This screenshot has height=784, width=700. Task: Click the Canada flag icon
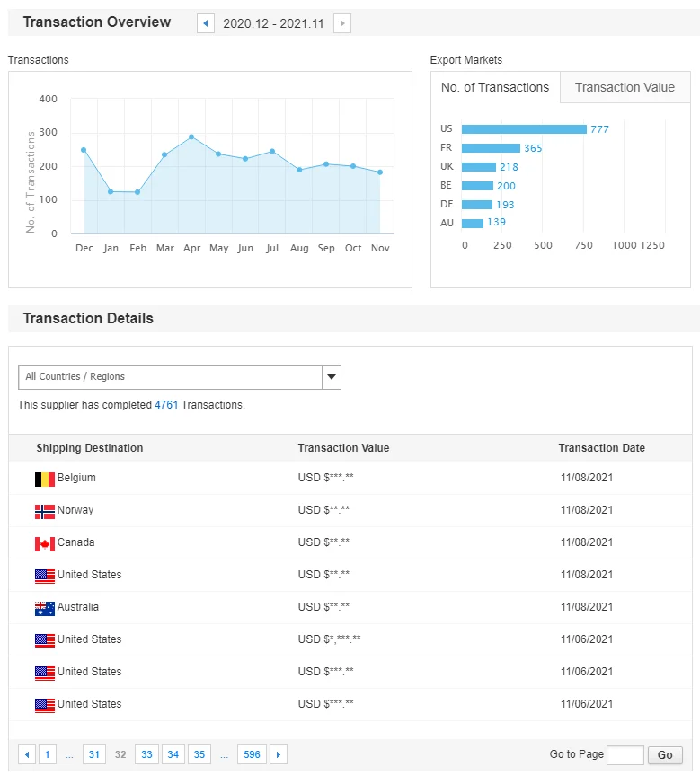pyautogui.click(x=45, y=544)
